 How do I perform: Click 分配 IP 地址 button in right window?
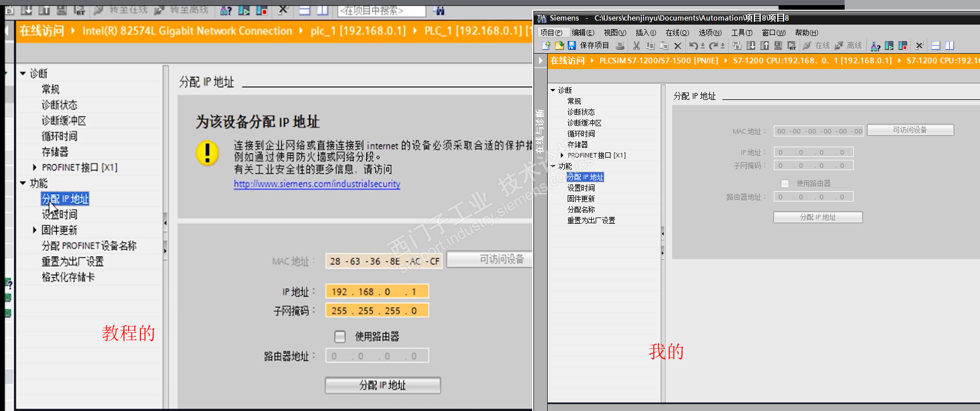tap(818, 217)
